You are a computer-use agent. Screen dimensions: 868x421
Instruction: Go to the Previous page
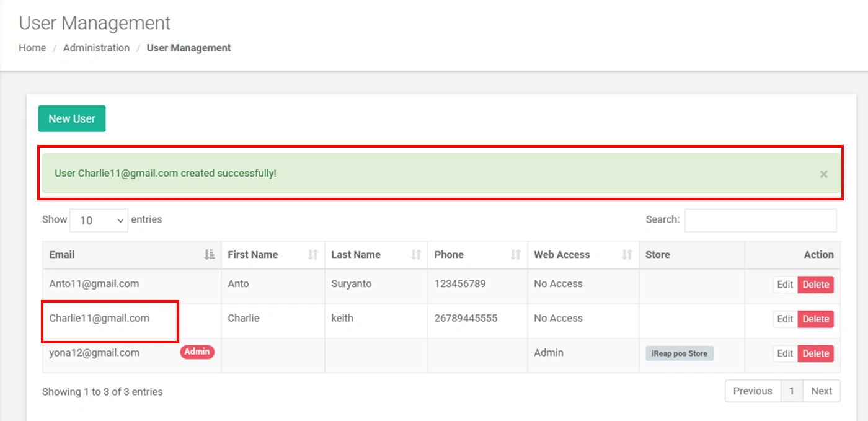[x=753, y=391]
